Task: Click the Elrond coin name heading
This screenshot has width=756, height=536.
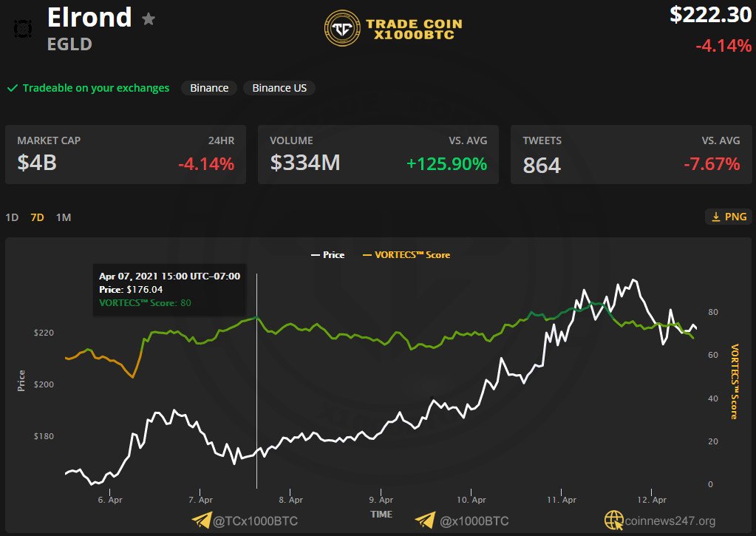Action: 89,17
